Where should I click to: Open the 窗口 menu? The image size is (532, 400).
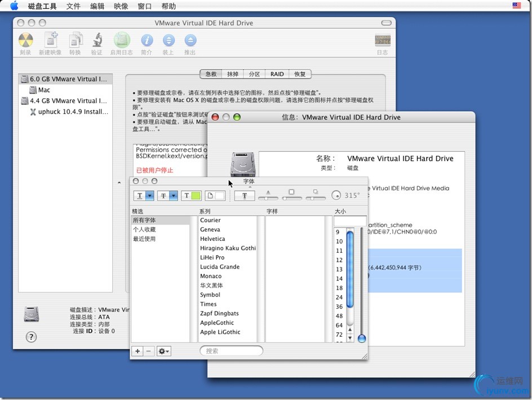tap(144, 6)
